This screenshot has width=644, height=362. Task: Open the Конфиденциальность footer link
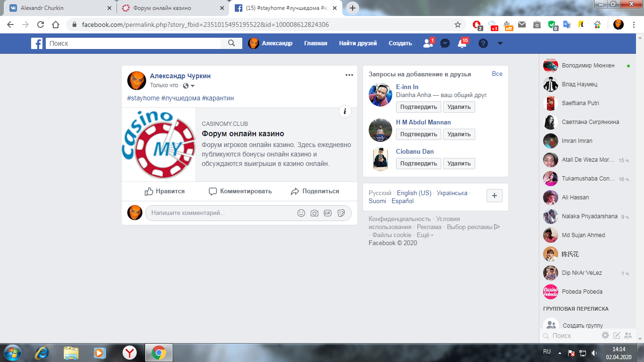click(x=400, y=219)
